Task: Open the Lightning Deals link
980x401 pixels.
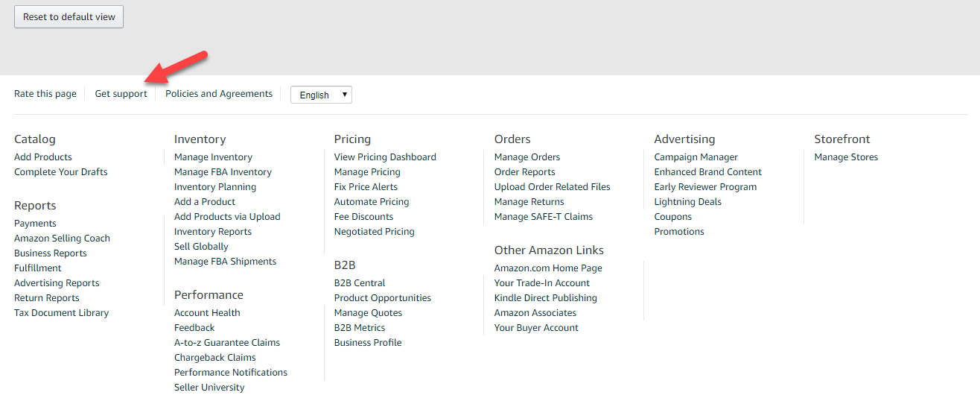Action: [x=687, y=202]
